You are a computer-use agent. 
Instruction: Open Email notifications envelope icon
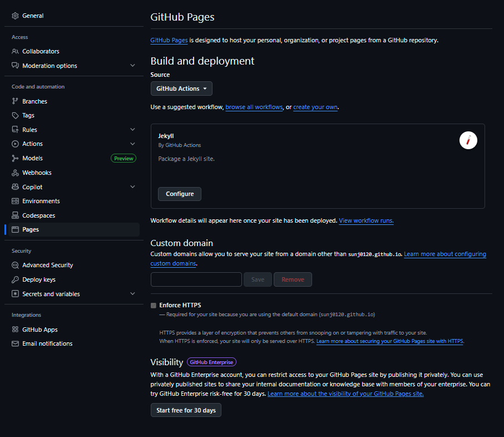[x=15, y=343]
